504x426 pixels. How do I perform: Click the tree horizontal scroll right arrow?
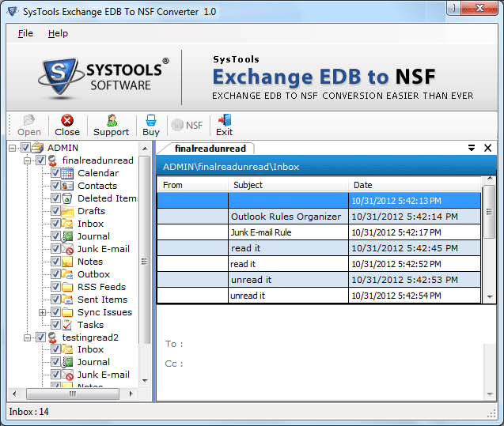[x=131, y=394]
